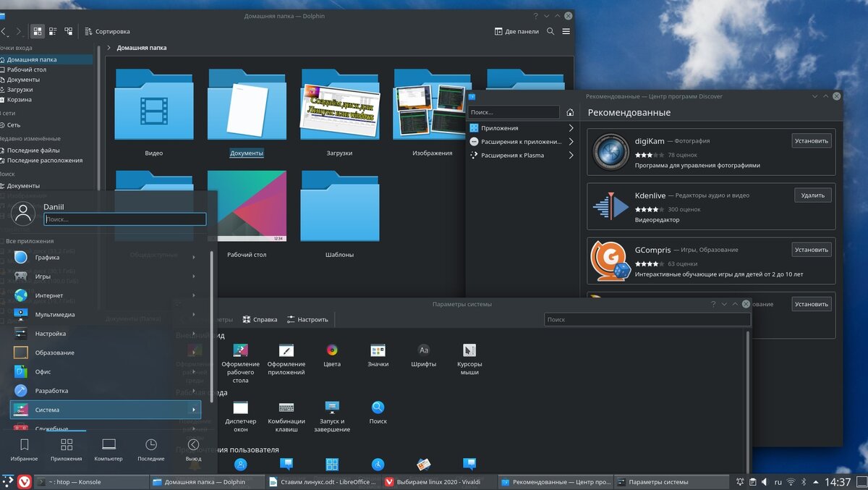Remove Kdenlive with Удалить button

tap(813, 195)
